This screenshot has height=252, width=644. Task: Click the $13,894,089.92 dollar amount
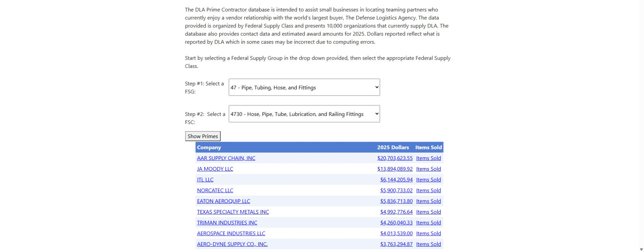pyautogui.click(x=395, y=169)
